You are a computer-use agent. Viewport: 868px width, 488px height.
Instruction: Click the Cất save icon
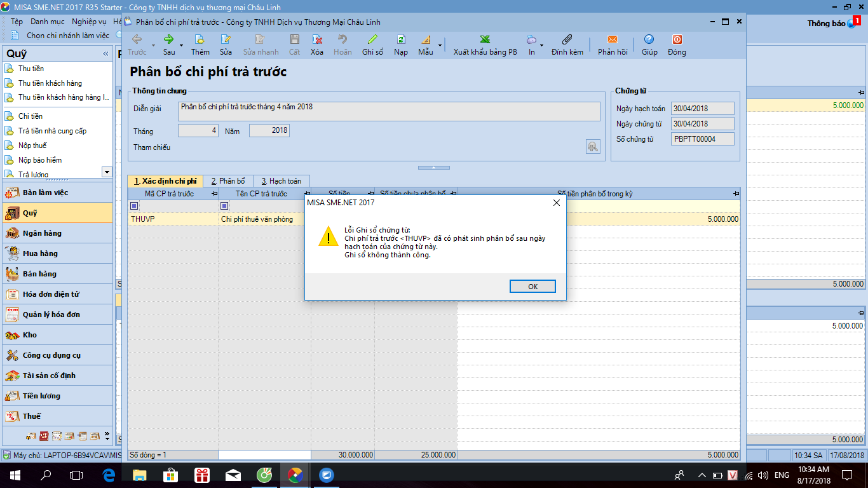point(294,40)
